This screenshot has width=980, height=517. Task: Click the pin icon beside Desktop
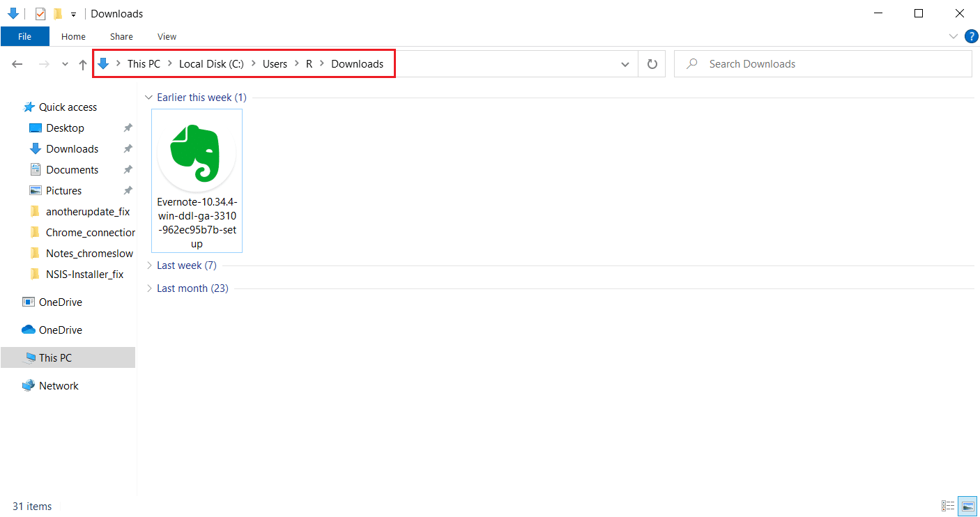pyautogui.click(x=128, y=128)
